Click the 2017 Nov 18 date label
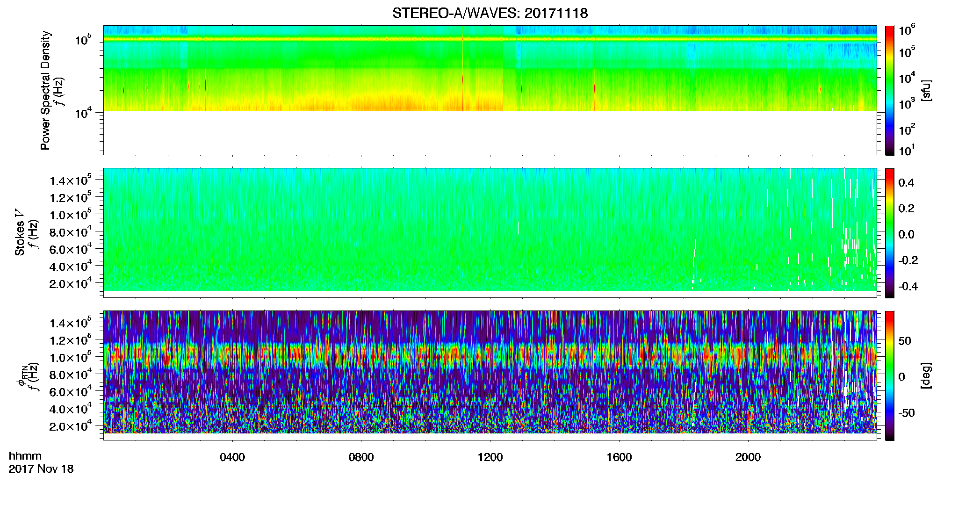Screen dimensions: 980x505 41,469
